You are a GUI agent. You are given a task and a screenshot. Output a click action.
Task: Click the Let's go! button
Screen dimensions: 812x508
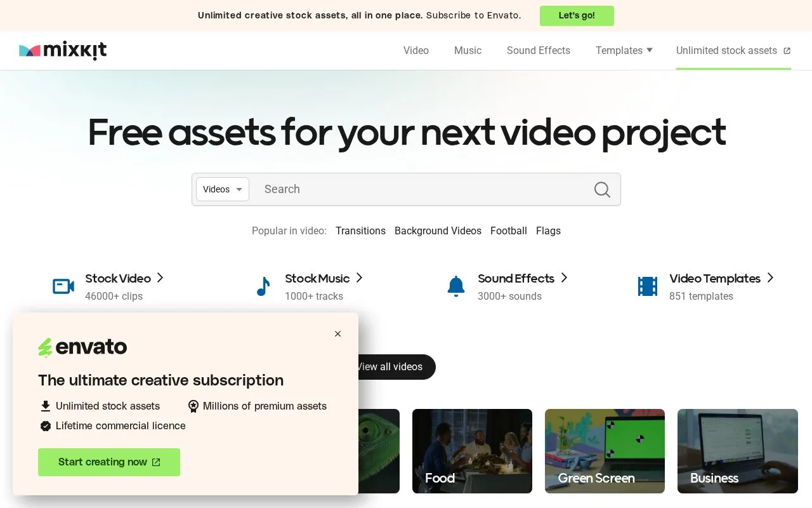[577, 15]
